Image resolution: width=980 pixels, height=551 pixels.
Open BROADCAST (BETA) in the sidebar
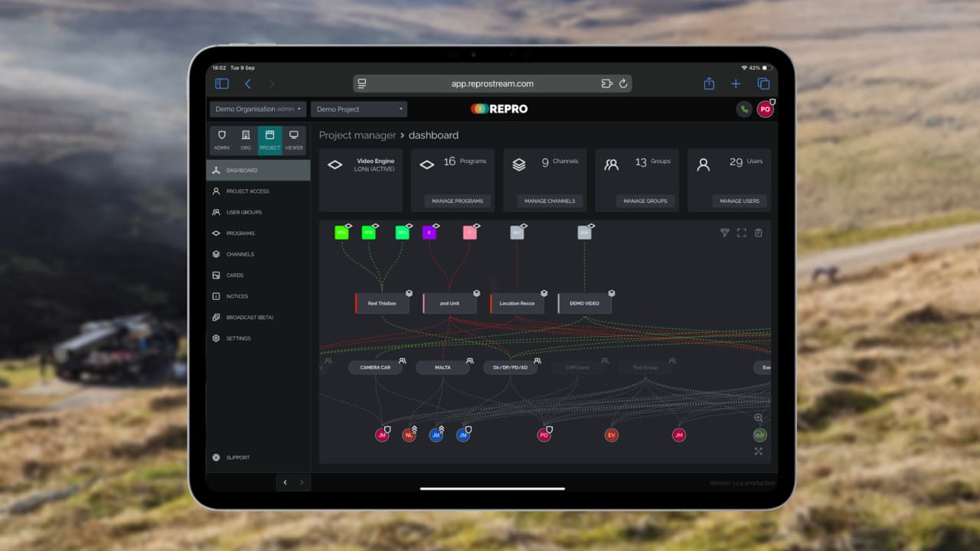(247, 317)
